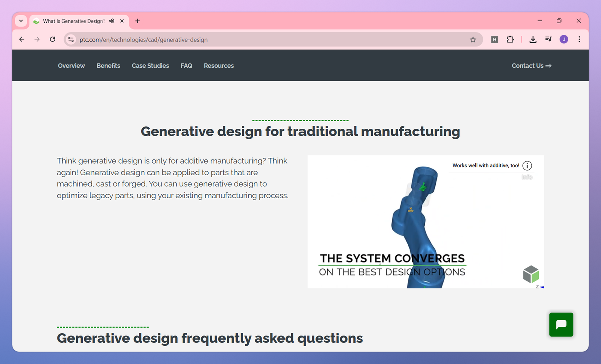Open the chat bubble widget
The width and height of the screenshot is (601, 364).
(x=561, y=324)
